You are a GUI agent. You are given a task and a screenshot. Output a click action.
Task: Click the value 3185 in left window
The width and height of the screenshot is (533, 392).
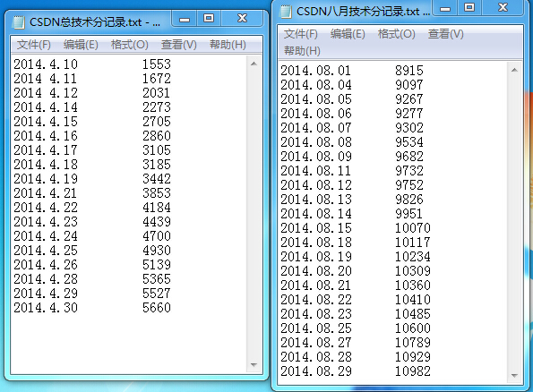pyautogui.click(x=157, y=165)
